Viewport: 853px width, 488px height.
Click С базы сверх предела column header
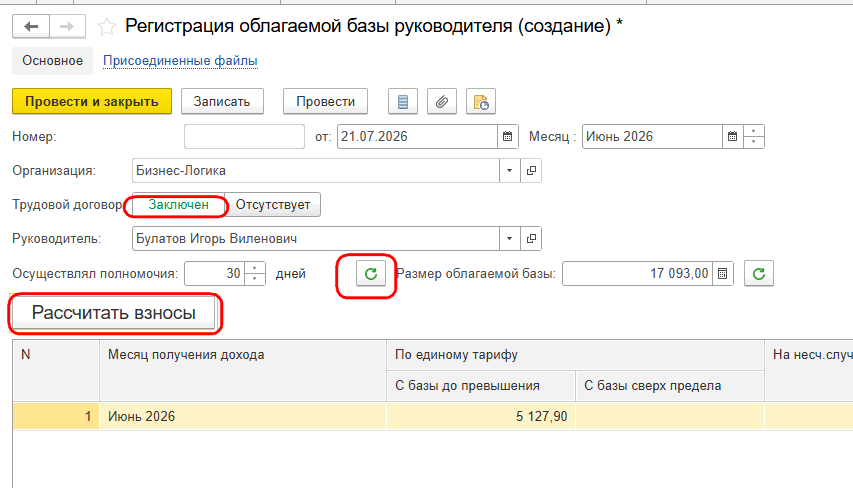670,386
